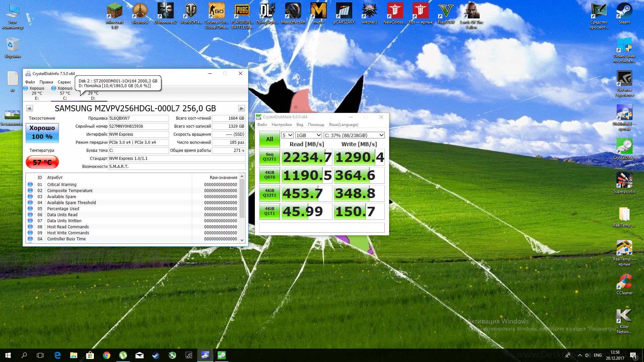Open Настройки menu in CrystalDiskMark

[x=281, y=125]
